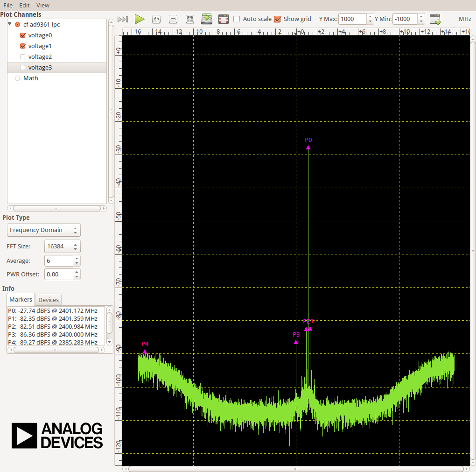Click the P0 peak marker on the plot
Image resolution: width=476 pixels, height=472 pixels.
coord(308,148)
